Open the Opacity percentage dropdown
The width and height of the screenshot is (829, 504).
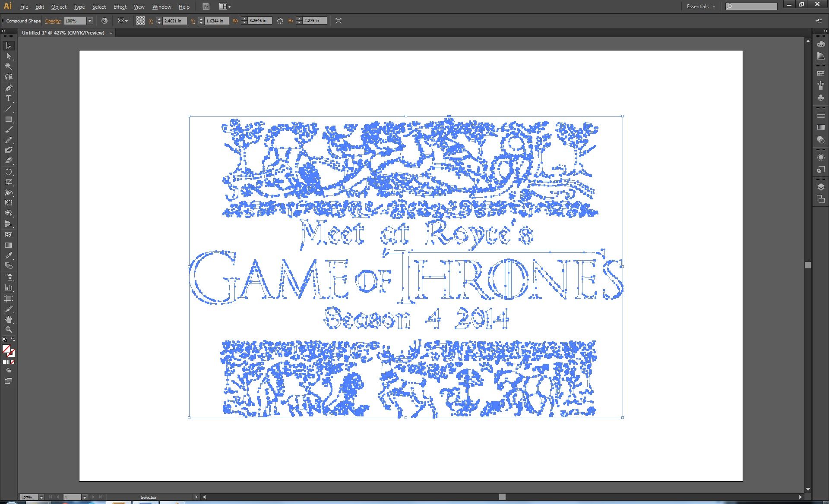[90, 21]
